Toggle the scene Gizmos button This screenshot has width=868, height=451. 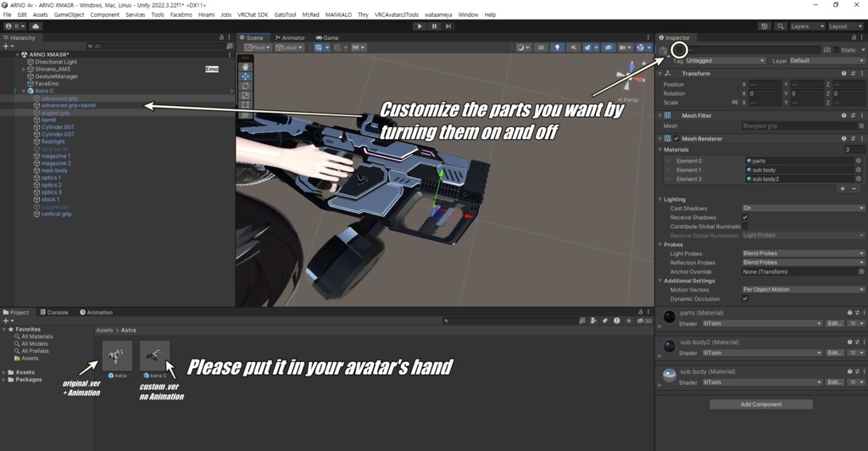(641, 47)
